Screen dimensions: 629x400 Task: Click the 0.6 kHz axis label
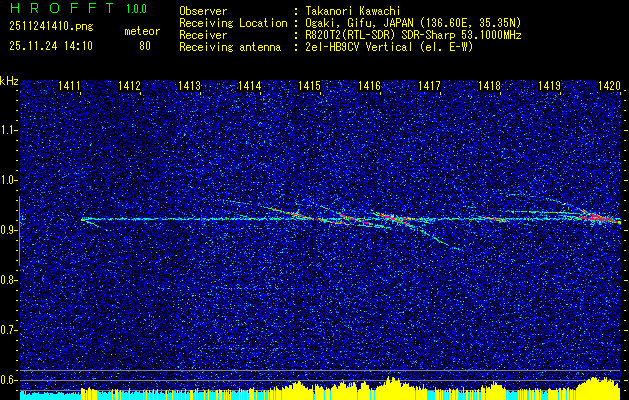point(8,380)
